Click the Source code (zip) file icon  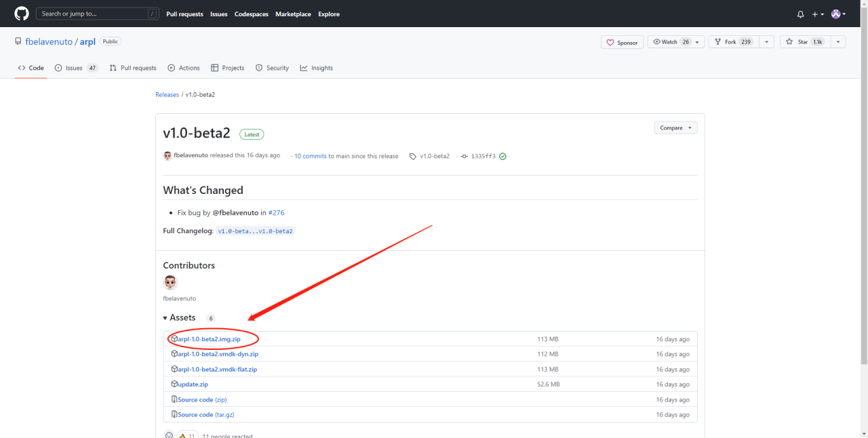tap(174, 400)
